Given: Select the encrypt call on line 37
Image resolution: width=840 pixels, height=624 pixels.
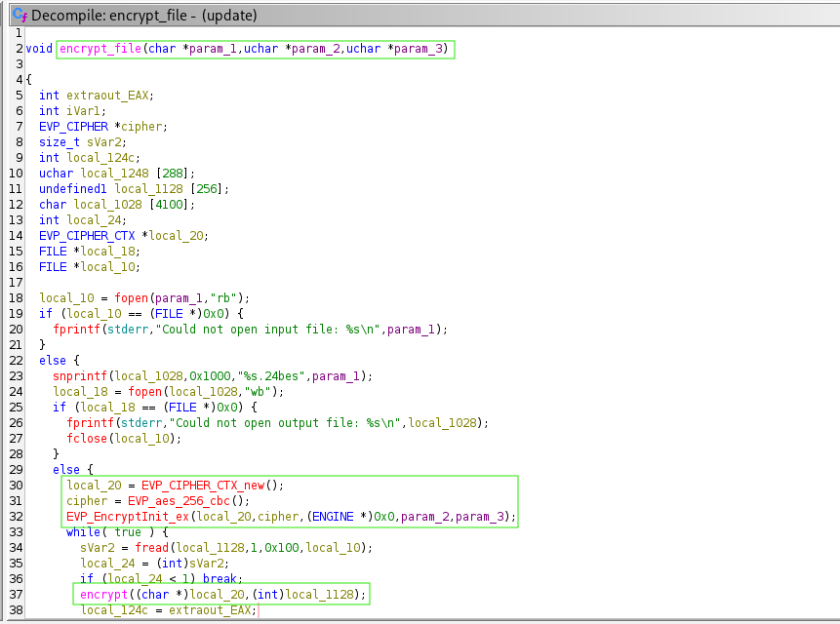Looking at the screenshot, I should click(104, 595).
